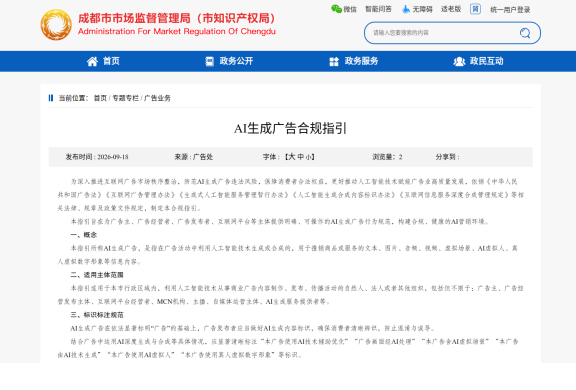Screen dimensions: 576x390
Task: Click the 当前位置 label
Action: click(73, 98)
